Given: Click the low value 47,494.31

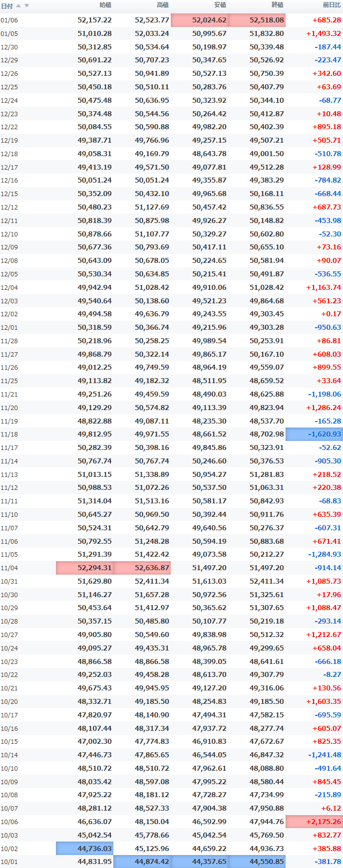Looking at the screenshot, I should click(209, 715).
